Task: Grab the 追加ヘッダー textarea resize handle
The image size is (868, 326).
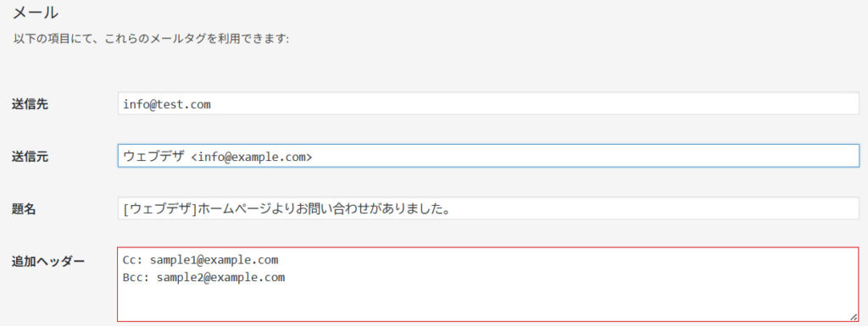Action: pyautogui.click(x=854, y=317)
